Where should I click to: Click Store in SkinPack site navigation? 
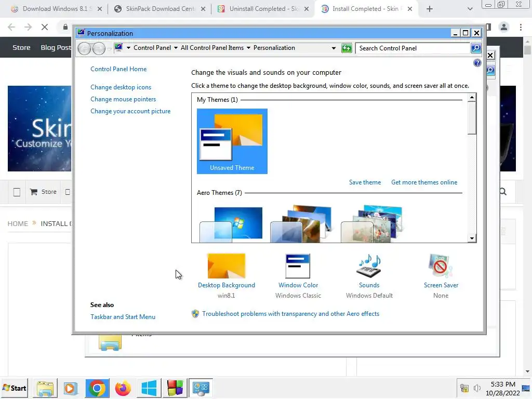click(21, 47)
